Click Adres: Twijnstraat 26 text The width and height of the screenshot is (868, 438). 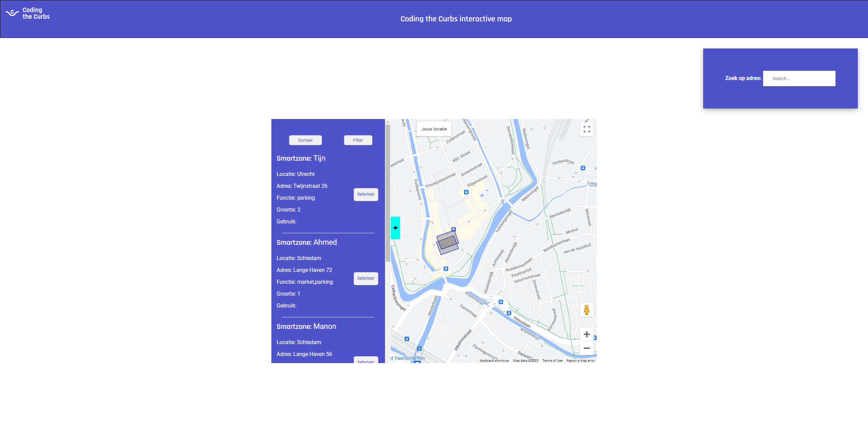[x=302, y=186]
